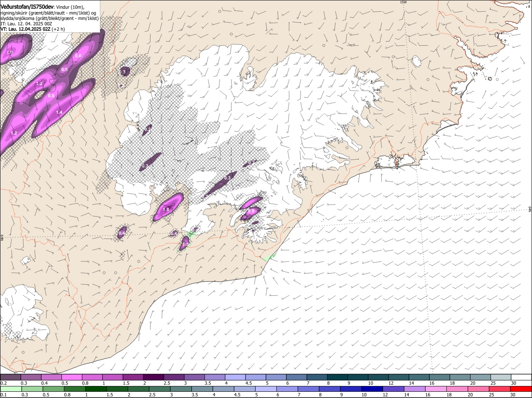
Task: Click the 1.8 precipitation value on the map
Action: click(x=166, y=210)
